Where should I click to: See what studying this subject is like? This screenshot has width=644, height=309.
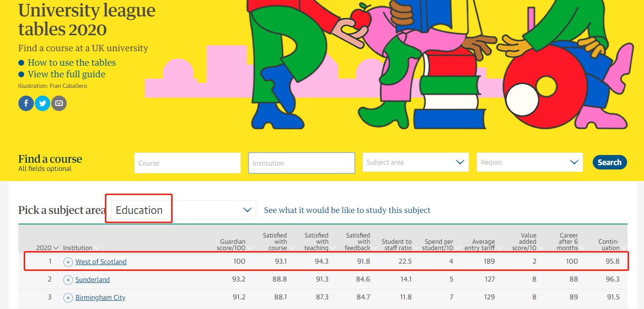pos(347,211)
